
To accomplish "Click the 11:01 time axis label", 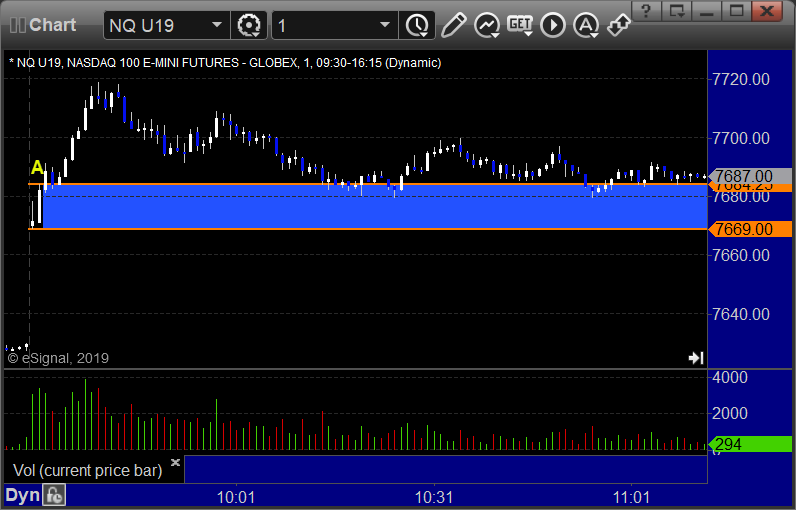I will click(x=631, y=497).
